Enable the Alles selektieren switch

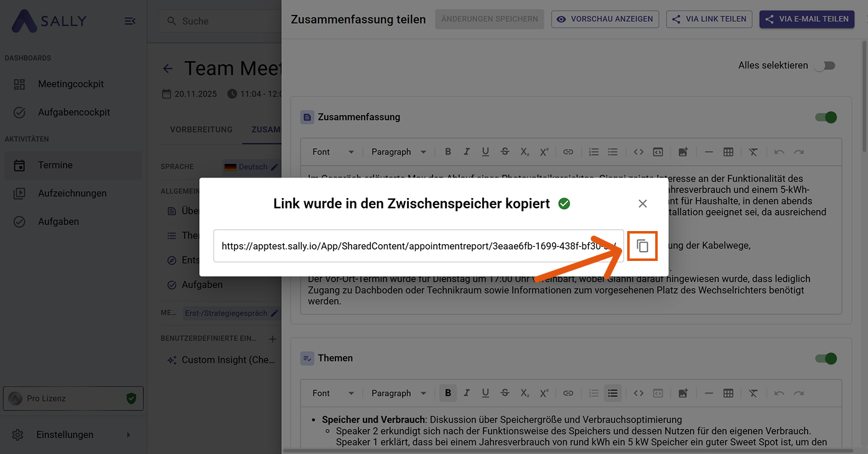pos(824,65)
